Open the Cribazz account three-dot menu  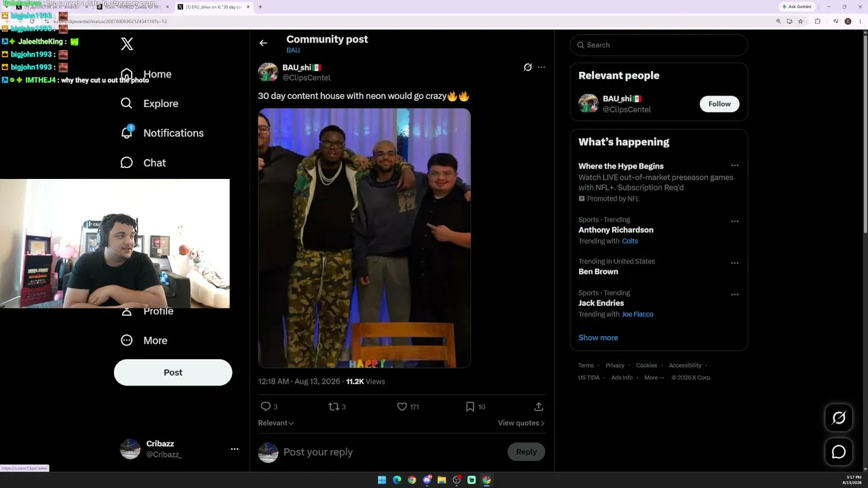pyautogui.click(x=235, y=449)
